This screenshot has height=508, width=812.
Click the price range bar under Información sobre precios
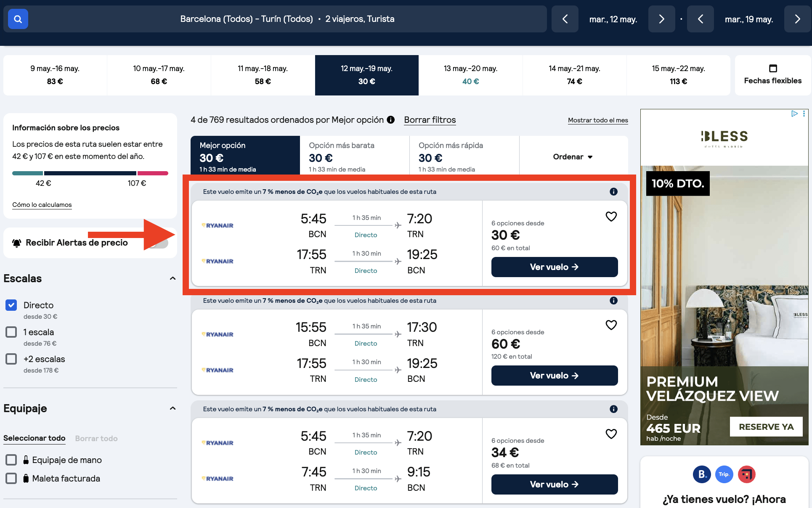click(x=90, y=173)
